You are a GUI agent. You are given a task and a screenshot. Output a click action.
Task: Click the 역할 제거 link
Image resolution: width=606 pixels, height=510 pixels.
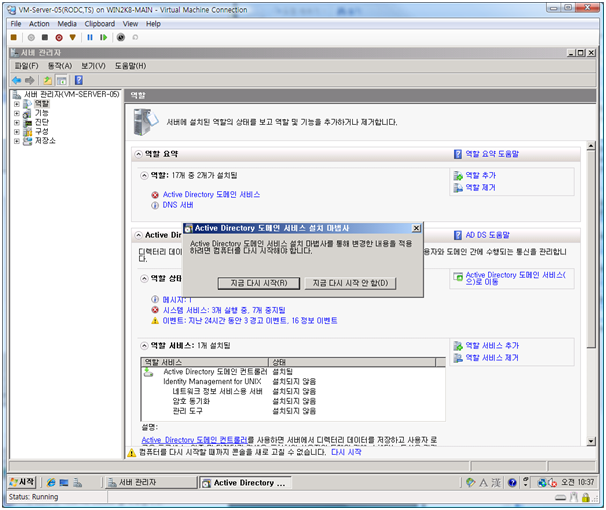[480, 188]
